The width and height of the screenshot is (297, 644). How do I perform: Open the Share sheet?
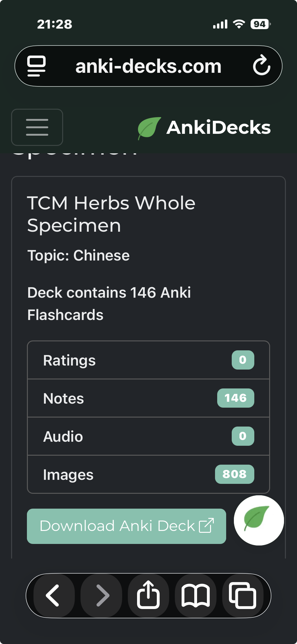(148, 595)
